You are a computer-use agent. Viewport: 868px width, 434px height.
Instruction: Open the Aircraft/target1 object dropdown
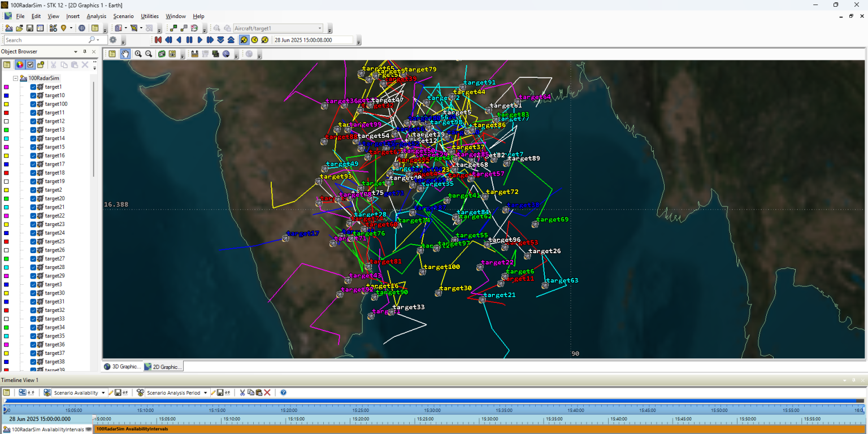click(x=320, y=28)
